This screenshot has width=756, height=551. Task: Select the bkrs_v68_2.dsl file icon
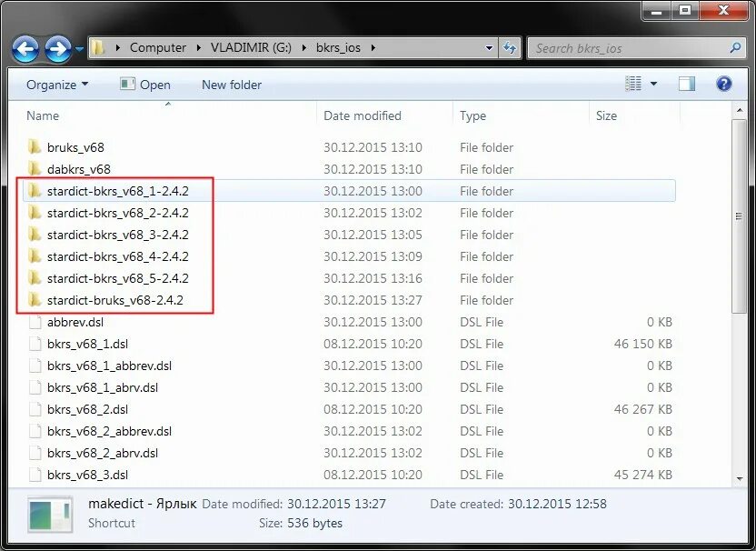tap(35, 409)
